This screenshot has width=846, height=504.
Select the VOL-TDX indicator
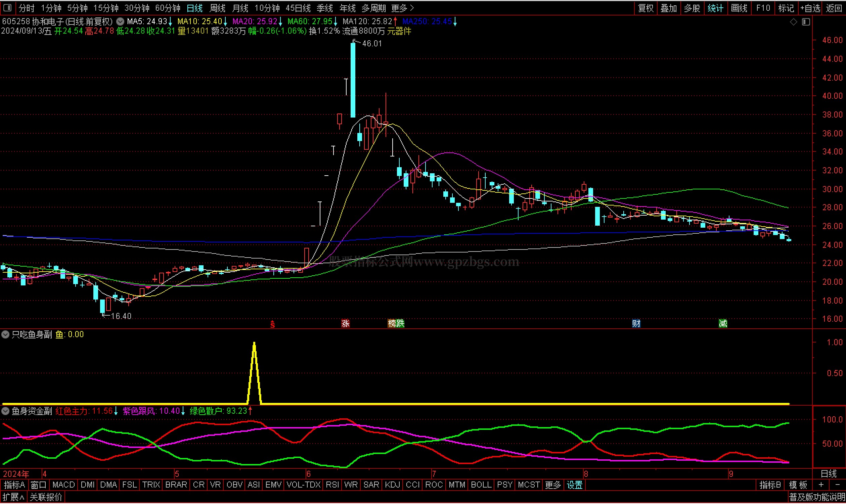point(304,485)
